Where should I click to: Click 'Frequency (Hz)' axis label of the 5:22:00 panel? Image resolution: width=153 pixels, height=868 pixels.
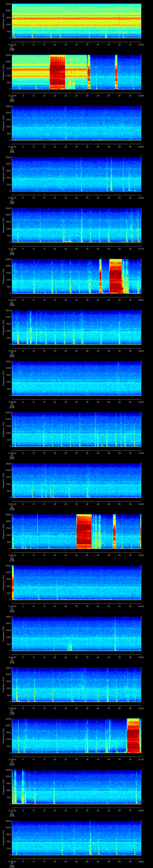pos(3,21)
